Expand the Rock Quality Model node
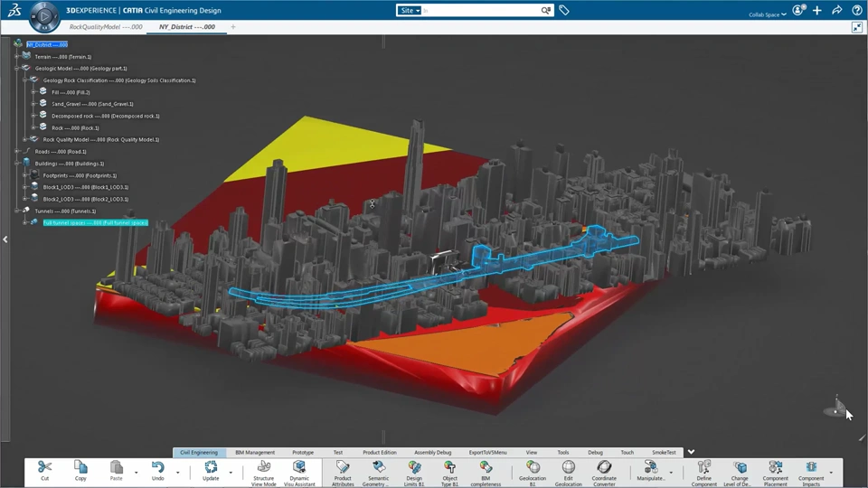Viewport: 868px width, 488px height. click(x=25, y=139)
